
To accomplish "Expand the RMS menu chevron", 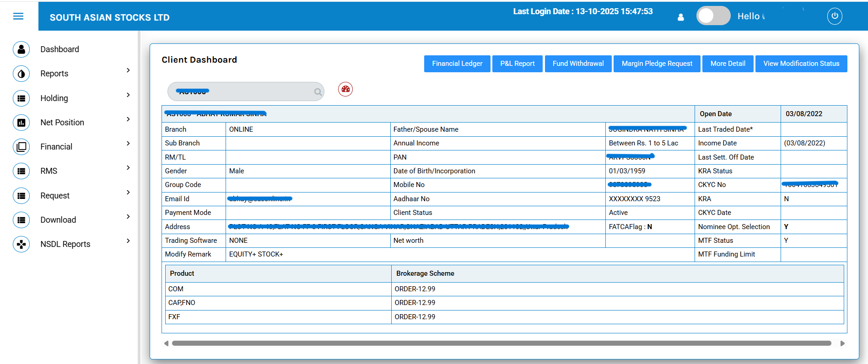I will point(128,168).
